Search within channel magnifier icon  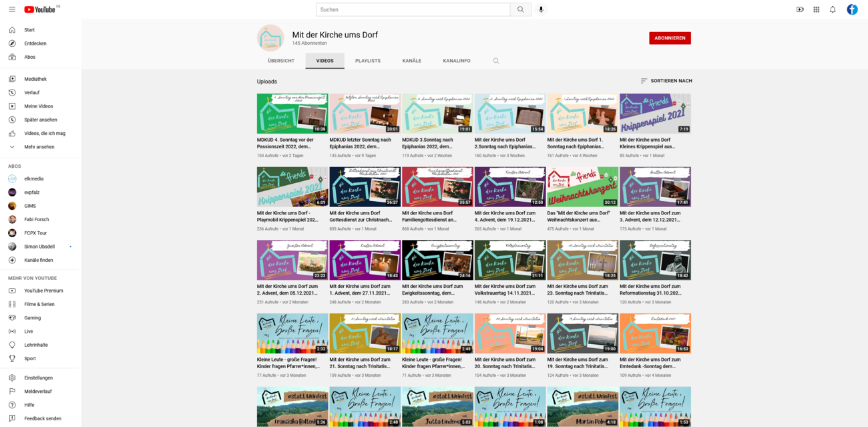[x=496, y=61]
